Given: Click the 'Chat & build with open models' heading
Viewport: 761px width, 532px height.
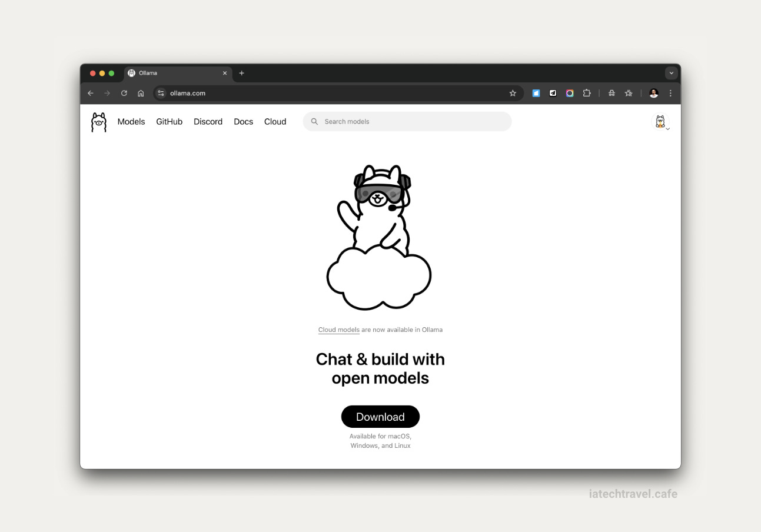Looking at the screenshot, I should point(380,368).
